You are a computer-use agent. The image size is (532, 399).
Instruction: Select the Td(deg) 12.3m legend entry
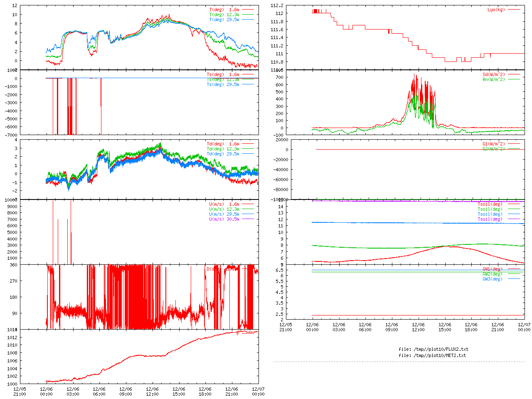(x=223, y=149)
